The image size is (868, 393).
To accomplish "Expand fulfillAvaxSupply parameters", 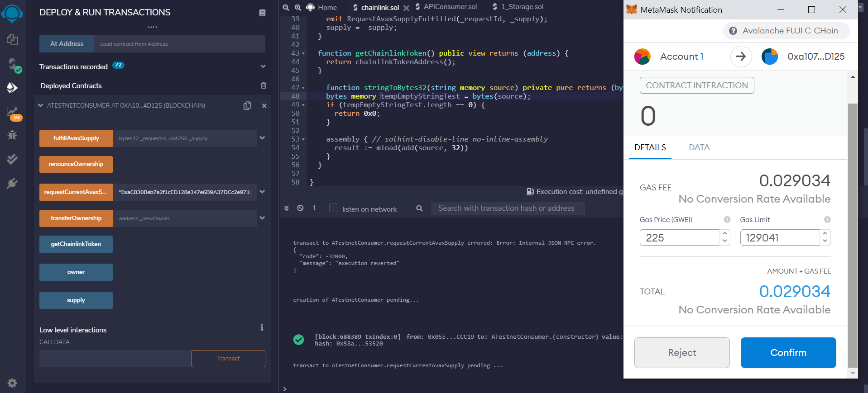I will (x=262, y=138).
